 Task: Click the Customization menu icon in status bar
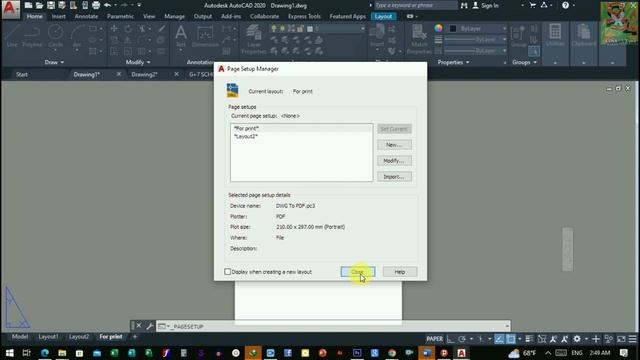[632, 339]
